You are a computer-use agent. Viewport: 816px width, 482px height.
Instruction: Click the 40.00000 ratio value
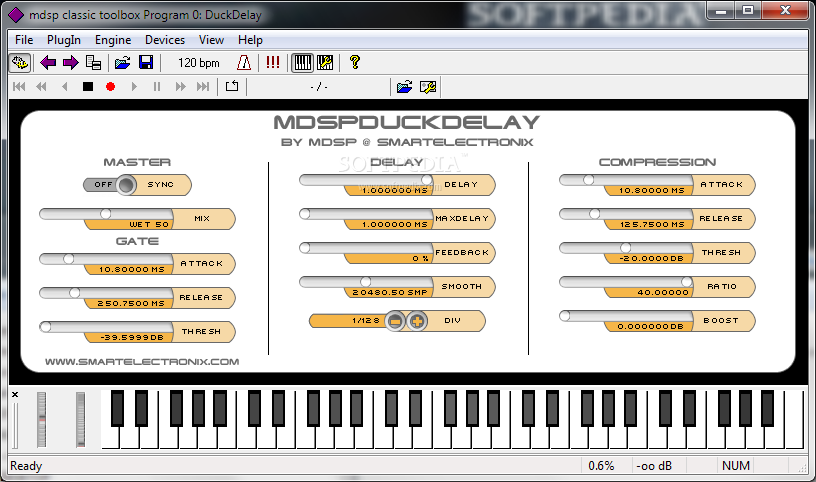pyautogui.click(x=663, y=293)
